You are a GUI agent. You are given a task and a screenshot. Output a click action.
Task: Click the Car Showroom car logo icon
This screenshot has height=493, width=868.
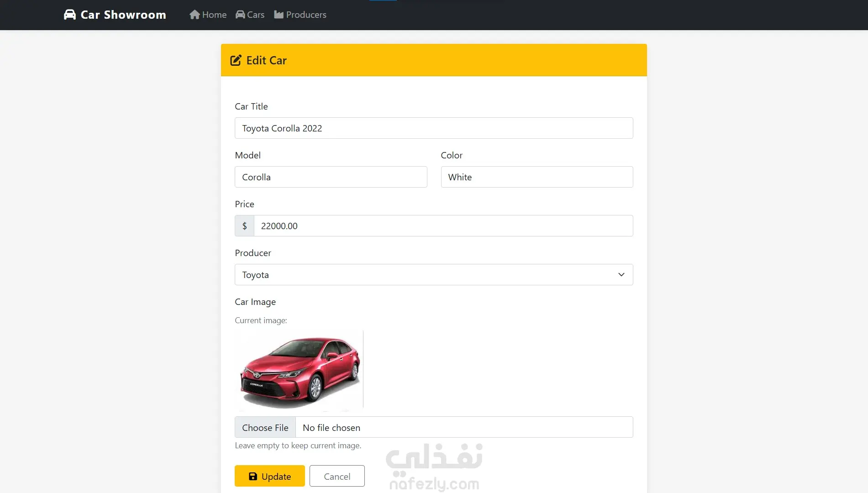point(70,15)
